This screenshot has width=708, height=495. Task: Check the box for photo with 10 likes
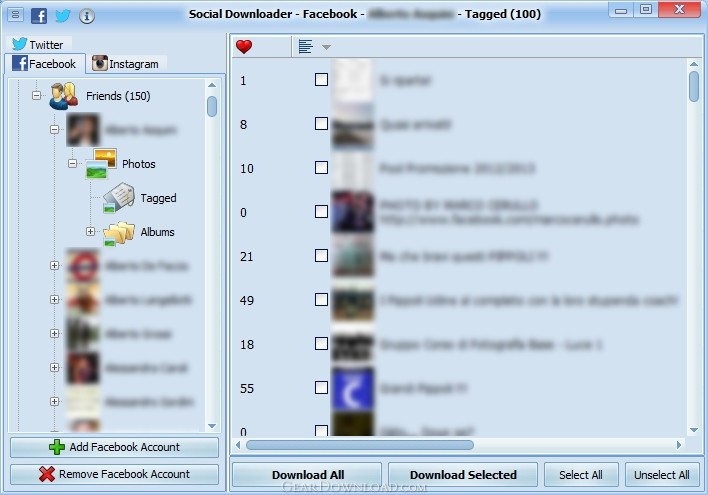pyautogui.click(x=321, y=168)
